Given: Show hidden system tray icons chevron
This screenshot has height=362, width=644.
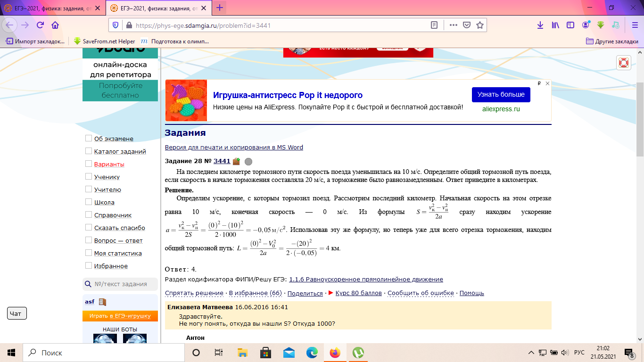Looking at the screenshot, I should pyautogui.click(x=531, y=353).
